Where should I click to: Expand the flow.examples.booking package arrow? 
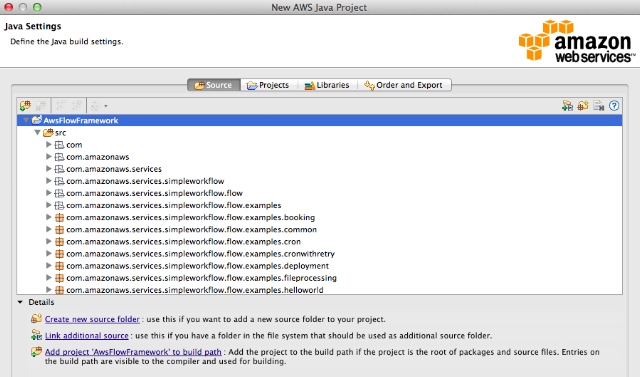[x=49, y=217]
